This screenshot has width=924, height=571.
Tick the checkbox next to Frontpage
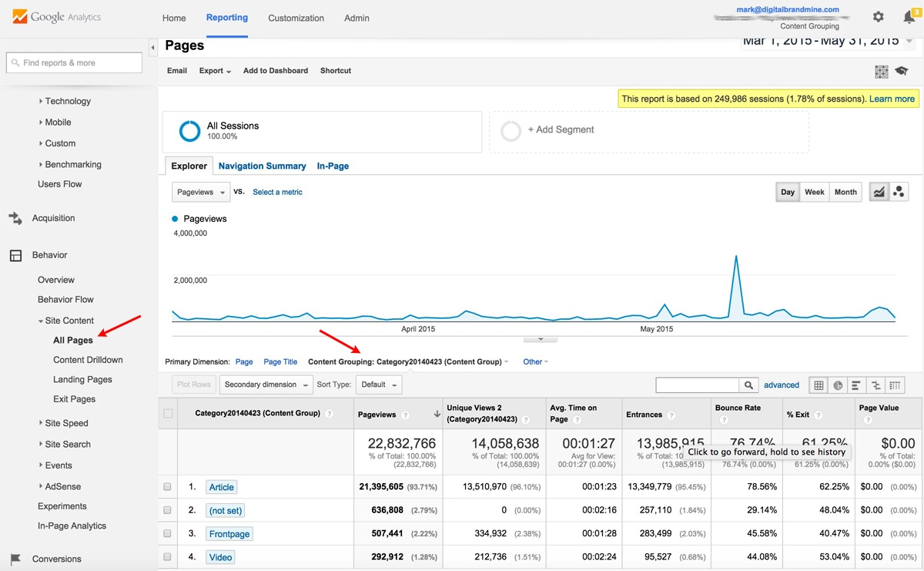point(168,534)
